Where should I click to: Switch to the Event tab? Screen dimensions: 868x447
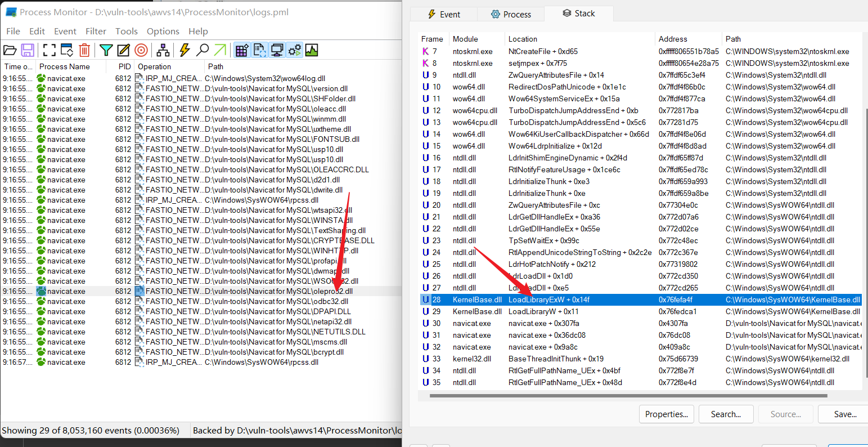(443, 15)
